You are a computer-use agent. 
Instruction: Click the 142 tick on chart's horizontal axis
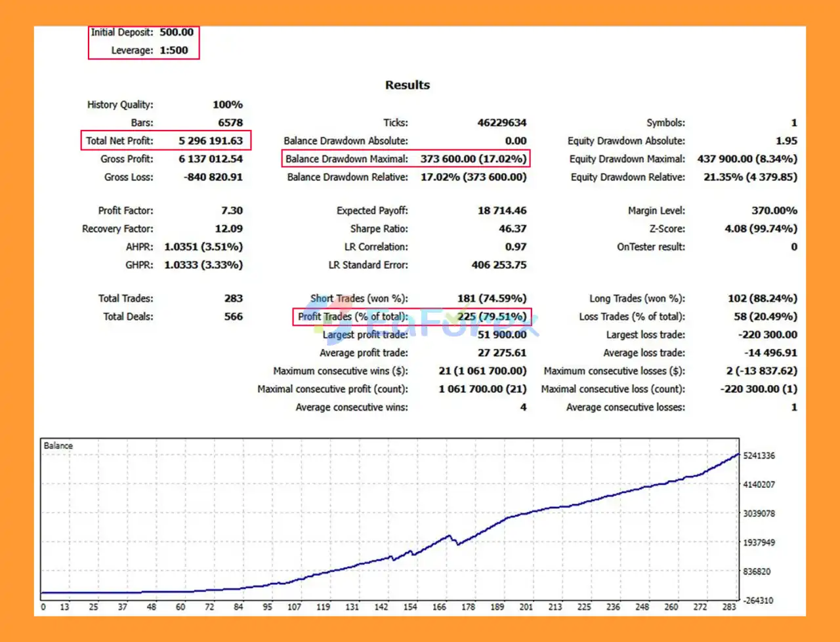[x=381, y=607]
